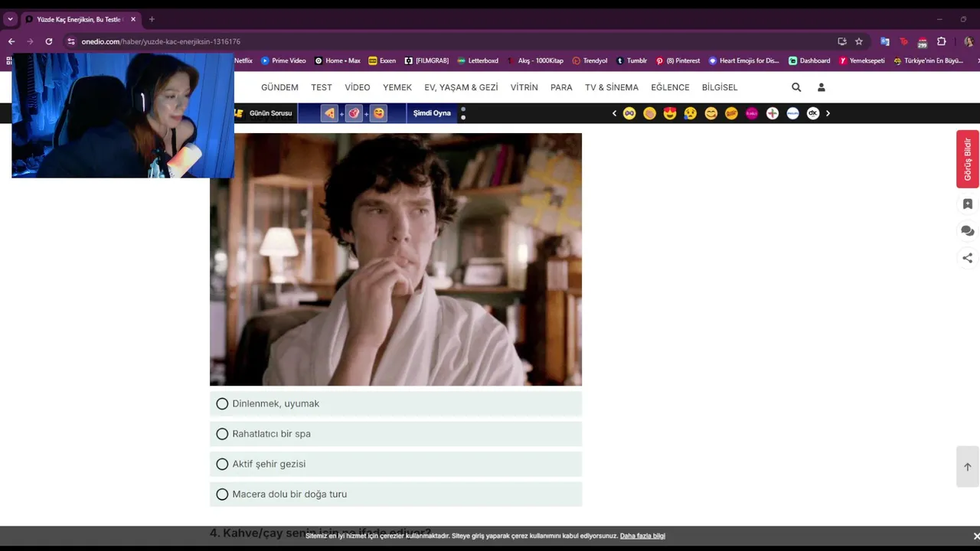Open the Prime Video bookmark

(283, 60)
